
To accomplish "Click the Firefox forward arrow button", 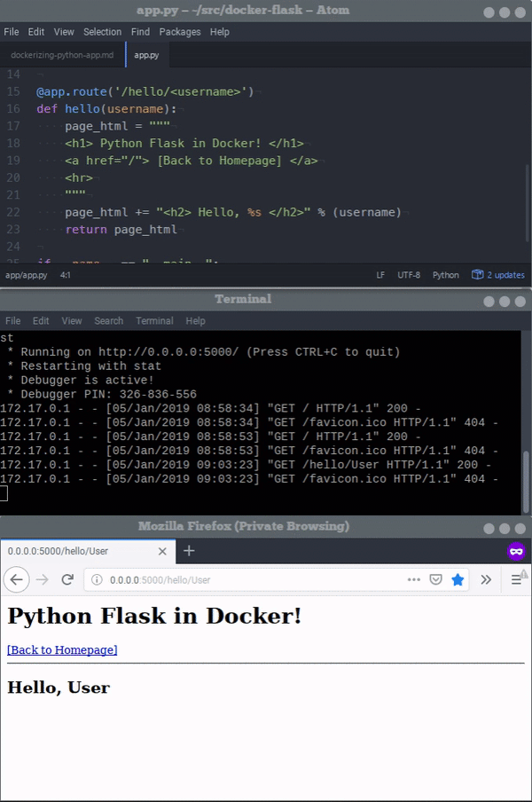I will coord(43,579).
